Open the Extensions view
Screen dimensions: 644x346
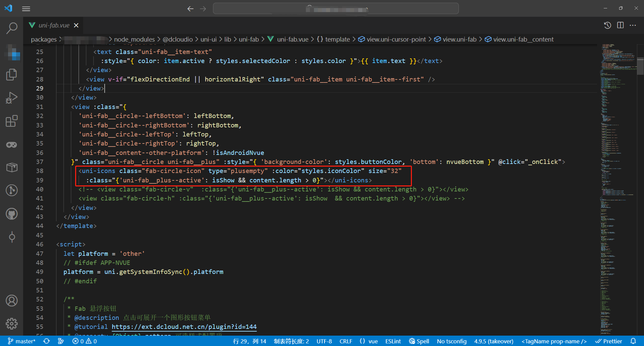coord(12,121)
